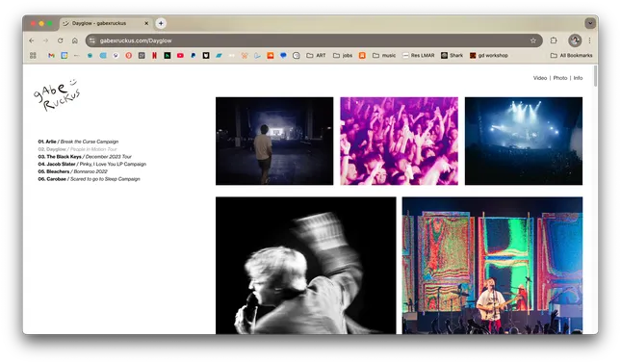Open the Video page link
This screenshot has width=621, height=364.
540,78
